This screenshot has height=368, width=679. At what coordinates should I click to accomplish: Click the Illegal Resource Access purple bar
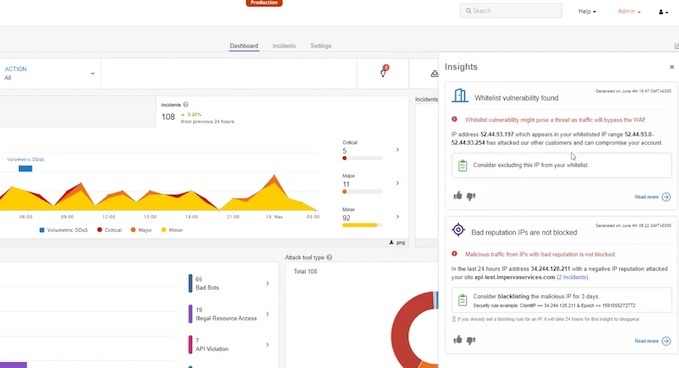pos(190,314)
